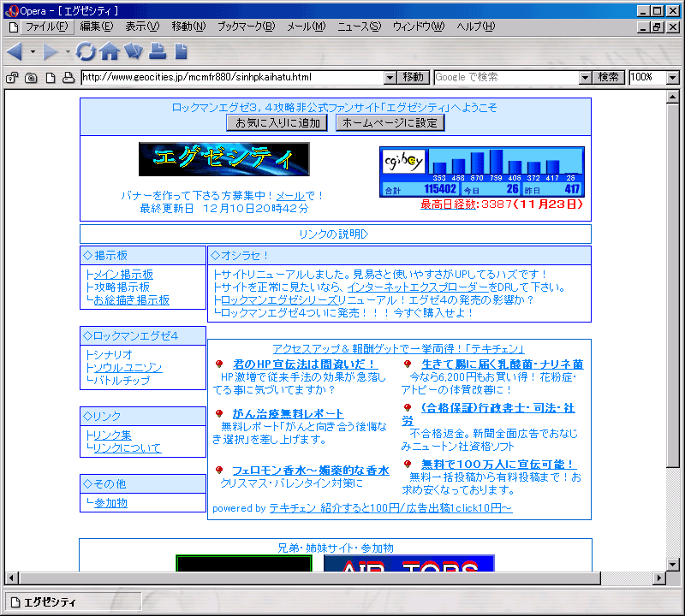Open the 参加物 link

(x=110, y=503)
